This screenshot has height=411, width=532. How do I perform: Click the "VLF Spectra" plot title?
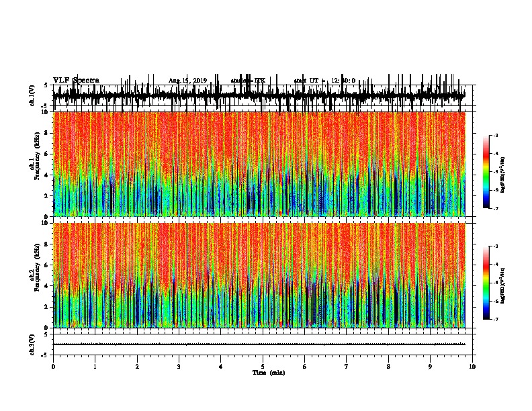pyautogui.click(x=76, y=80)
